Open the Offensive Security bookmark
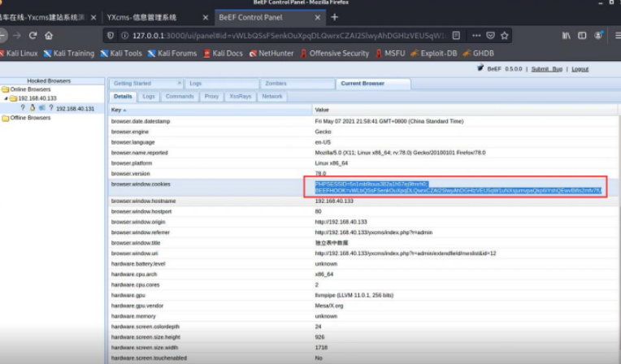 tap(335, 54)
